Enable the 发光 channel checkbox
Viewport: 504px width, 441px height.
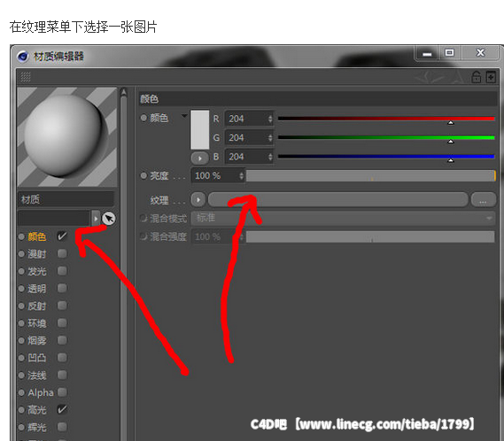[x=62, y=271]
